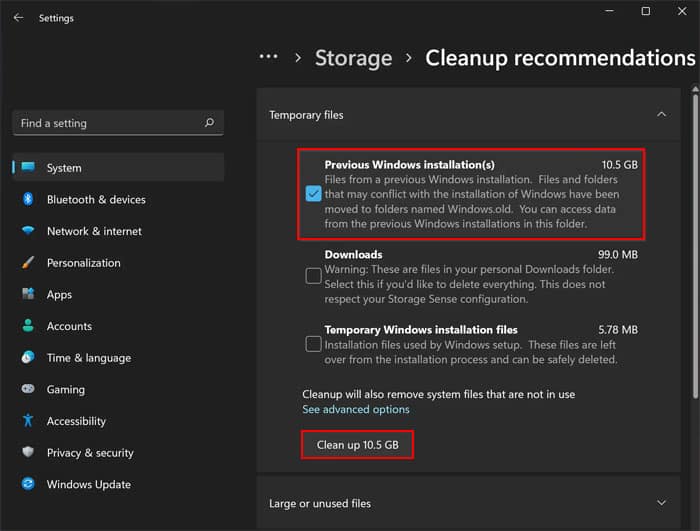This screenshot has height=531, width=700.
Task: Click the back arrow icon in Settings
Action: (x=18, y=18)
